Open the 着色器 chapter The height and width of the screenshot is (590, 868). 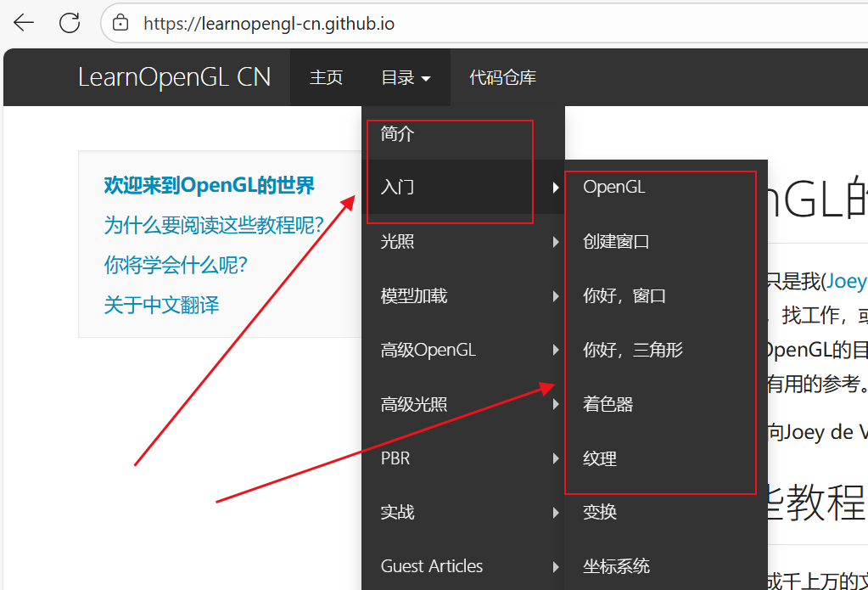[666, 404]
